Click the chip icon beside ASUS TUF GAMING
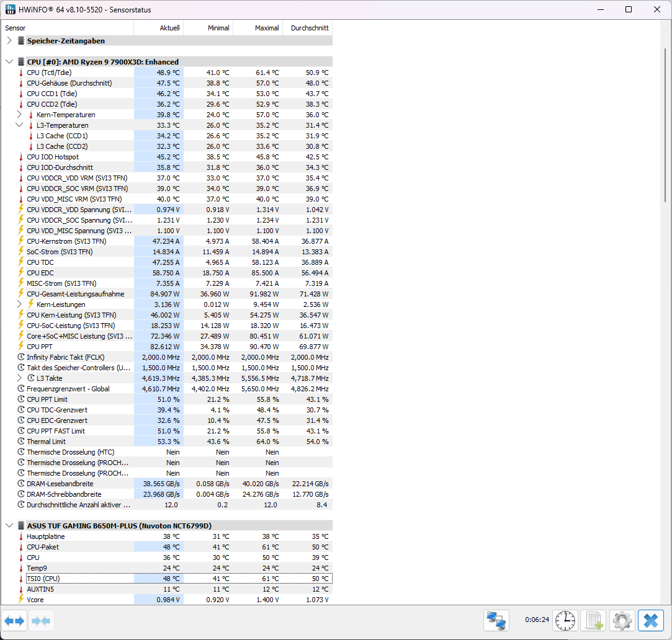 point(20,526)
